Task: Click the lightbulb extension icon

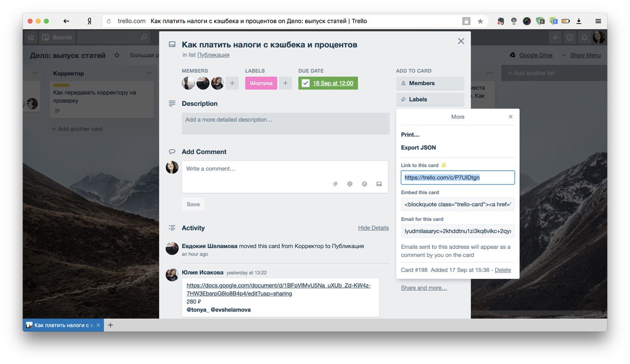Action: 514,21
